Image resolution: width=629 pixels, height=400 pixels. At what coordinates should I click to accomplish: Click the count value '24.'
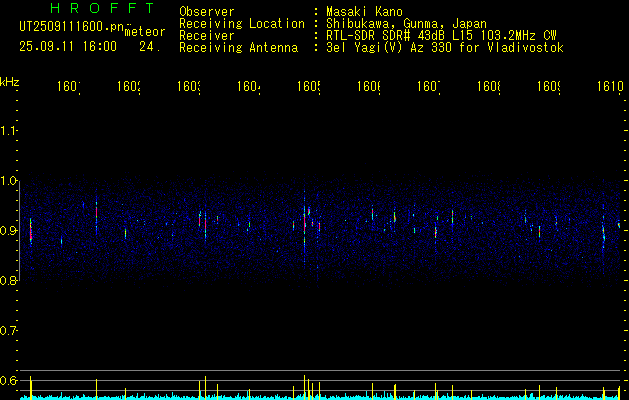point(150,47)
